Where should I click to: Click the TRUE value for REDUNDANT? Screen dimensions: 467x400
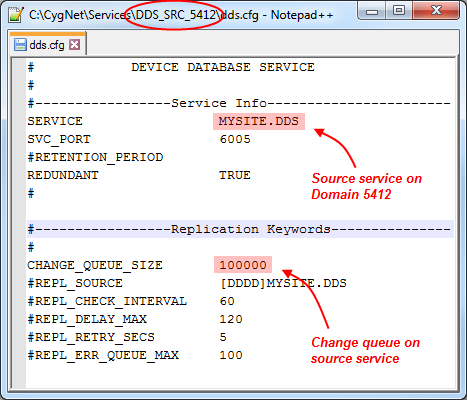coord(235,175)
